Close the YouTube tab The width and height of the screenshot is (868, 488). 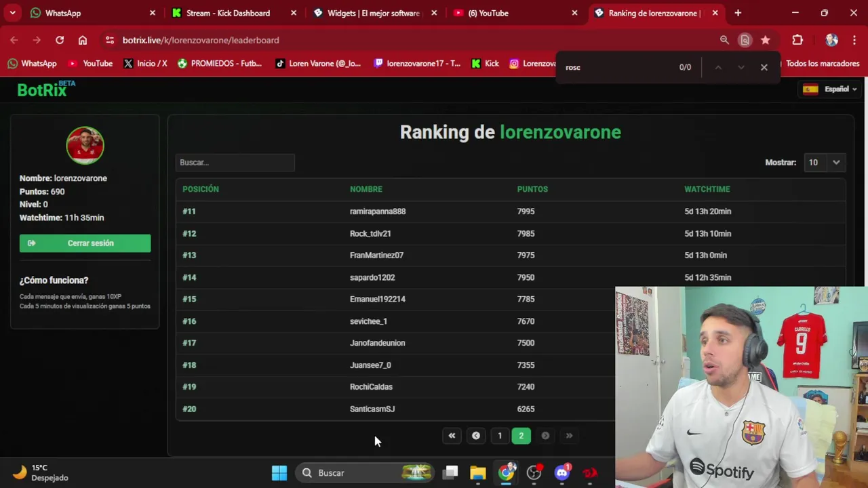point(575,13)
